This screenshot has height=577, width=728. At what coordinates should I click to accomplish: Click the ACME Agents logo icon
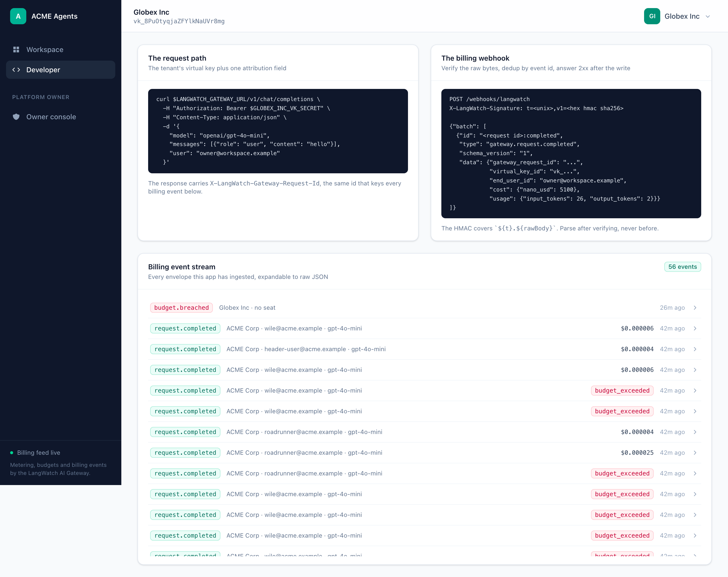click(18, 16)
